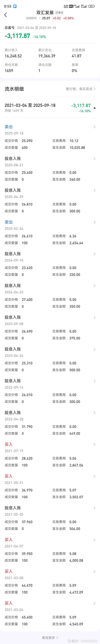Open the 2023-04-26 股息入账 detail chevron
The width and height of the screenshot is (100, 644).
click(94, 349)
